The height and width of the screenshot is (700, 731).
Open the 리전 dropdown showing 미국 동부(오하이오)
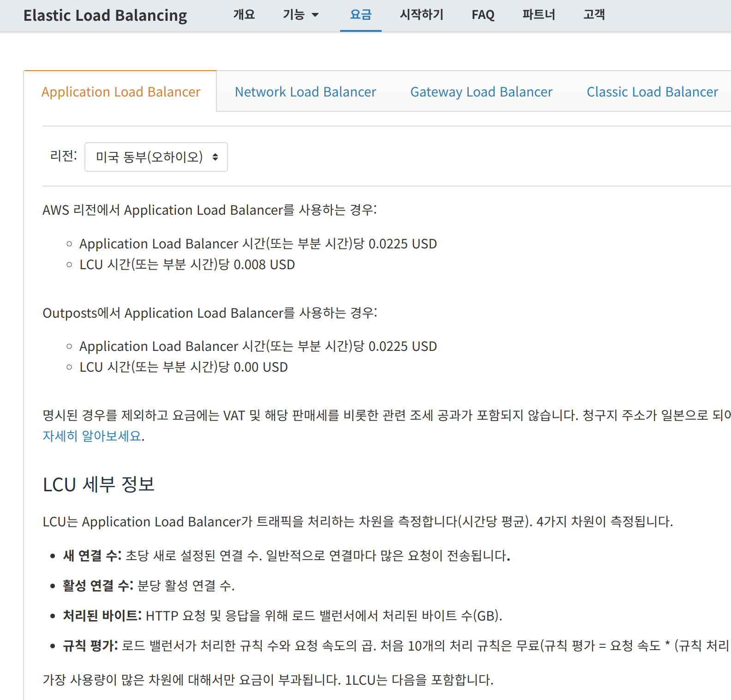[156, 157]
